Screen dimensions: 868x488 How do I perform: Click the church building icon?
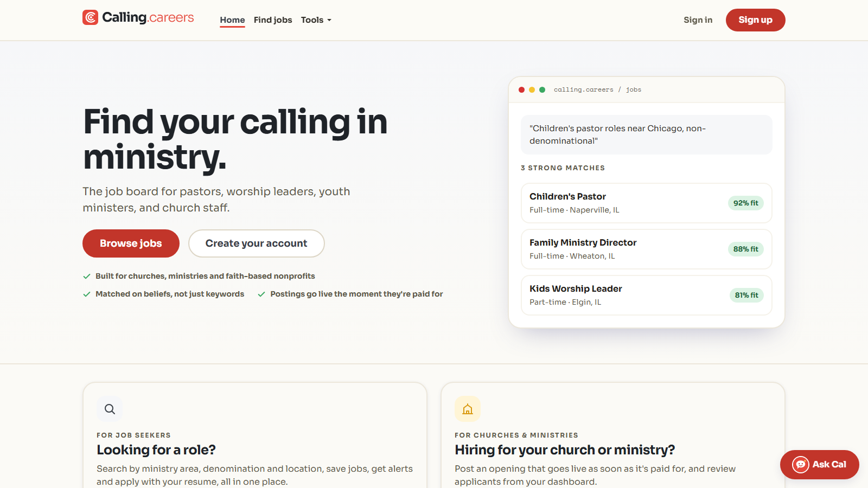tap(468, 409)
